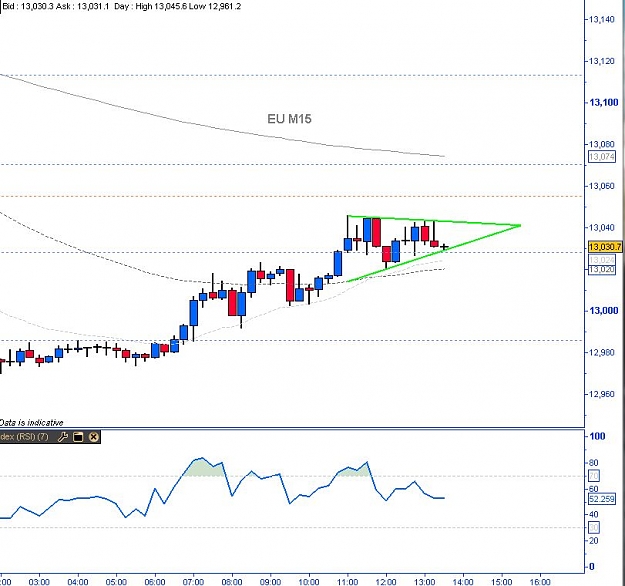Click the 13,100 price axis label
The width and height of the screenshot is (625, 586).
tap(603, 102)
